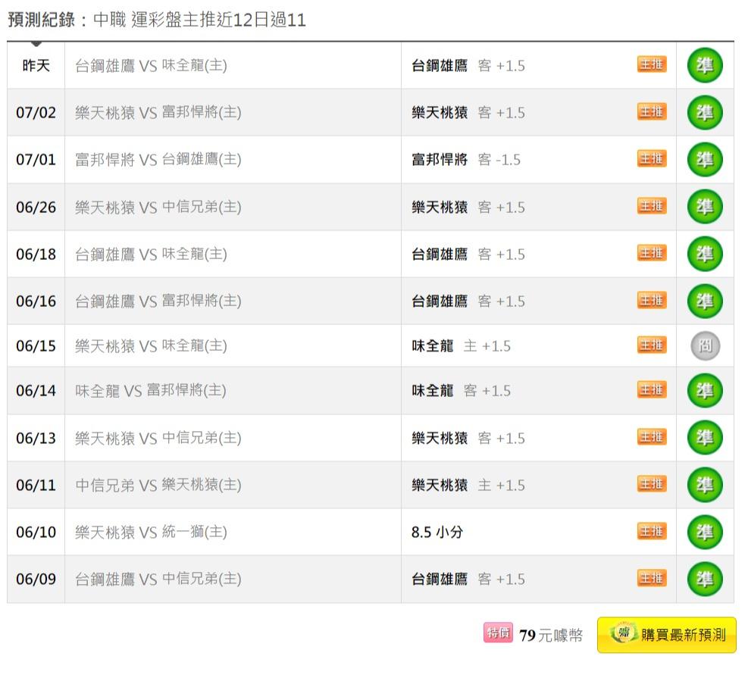The height and width of the screenshot is (700, 748).
Task: Click prediction 富邦悍將 客 -1.5
Action: pos(465,159)
